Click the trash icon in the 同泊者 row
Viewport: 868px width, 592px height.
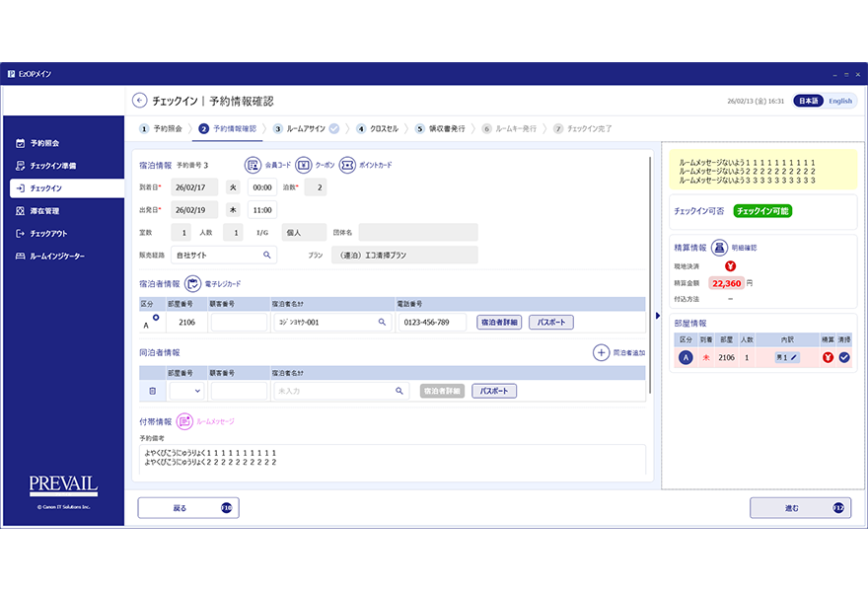coord(152,391)
